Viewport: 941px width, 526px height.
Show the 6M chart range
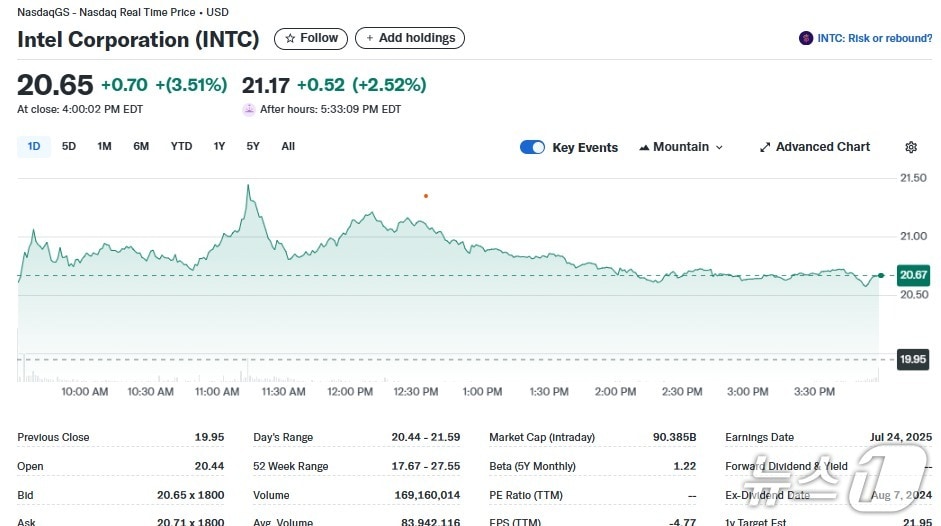click(141, 146)
